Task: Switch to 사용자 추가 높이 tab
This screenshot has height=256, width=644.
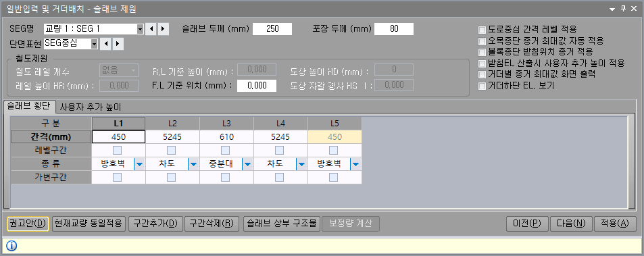Action: click(x=91, y=107)
